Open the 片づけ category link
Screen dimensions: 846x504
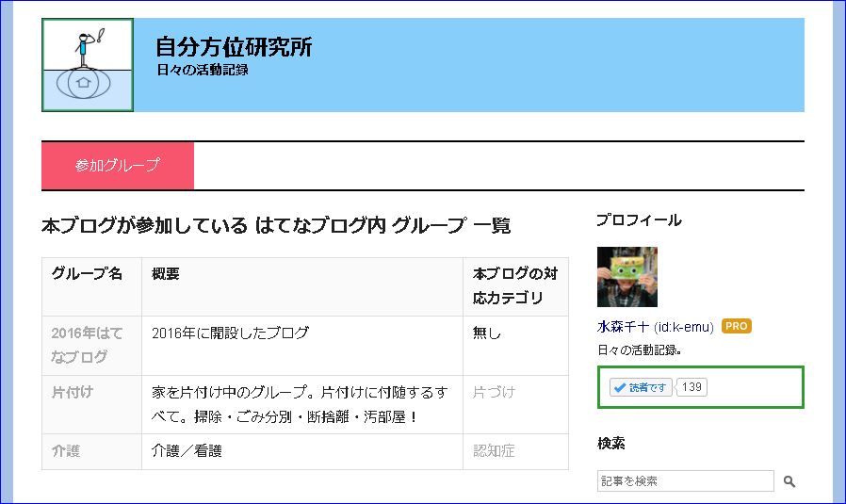[494, 392]
